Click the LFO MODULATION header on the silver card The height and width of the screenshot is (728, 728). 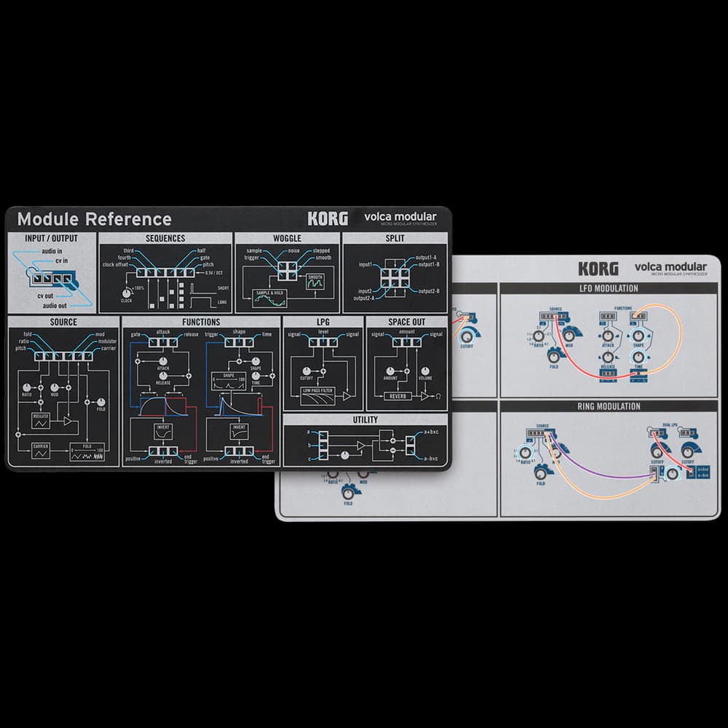tap(609, 288)
